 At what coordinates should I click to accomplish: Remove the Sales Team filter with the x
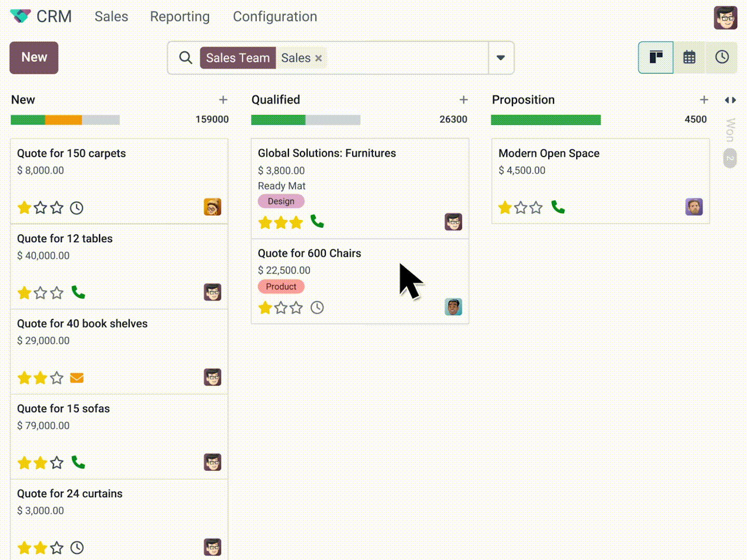pos(319,58)
